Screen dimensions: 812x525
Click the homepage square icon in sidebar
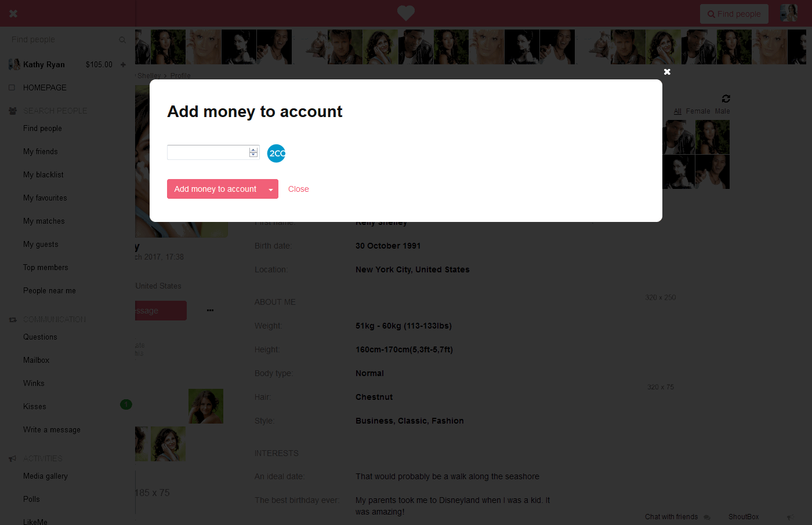[x=12, y=87]
